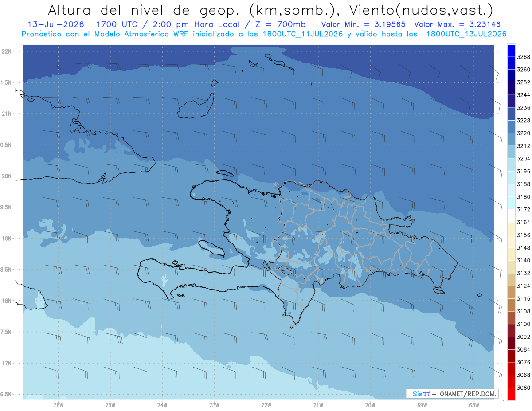This screenshot has width=532, height=411.
Task: Click the '73W' longitude axis label
Action: point(214,405)
